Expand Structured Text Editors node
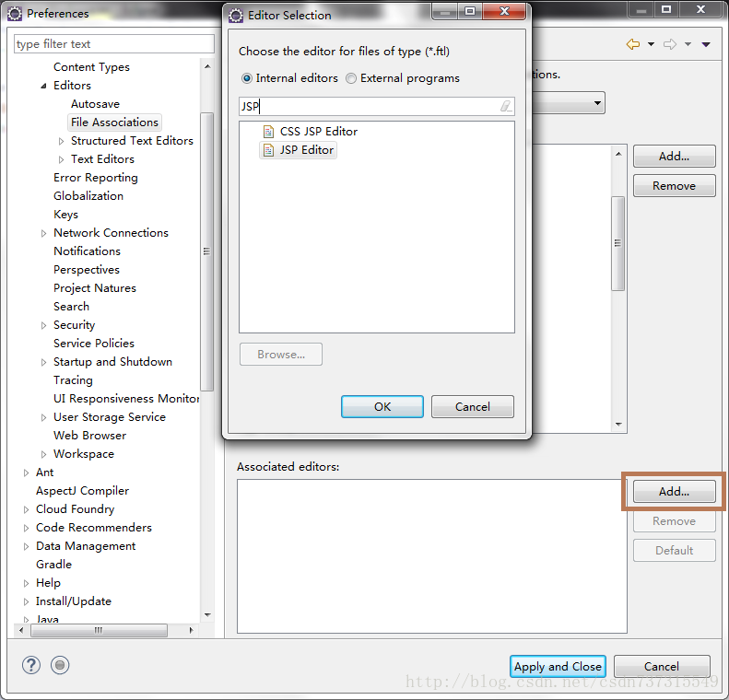 coord(62,141)
